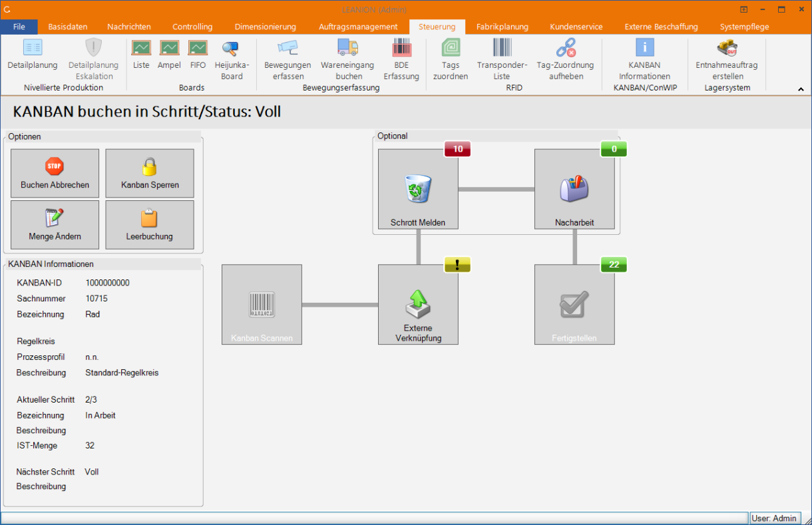
Task: Select the Schrott Melden process tile
Action: pos(418,189)
